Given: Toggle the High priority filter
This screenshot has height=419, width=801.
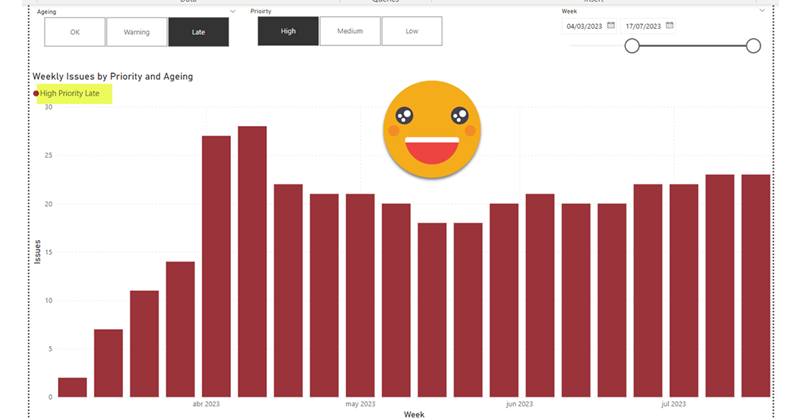Looking at the screenshot, I should (x=288, y=31).
